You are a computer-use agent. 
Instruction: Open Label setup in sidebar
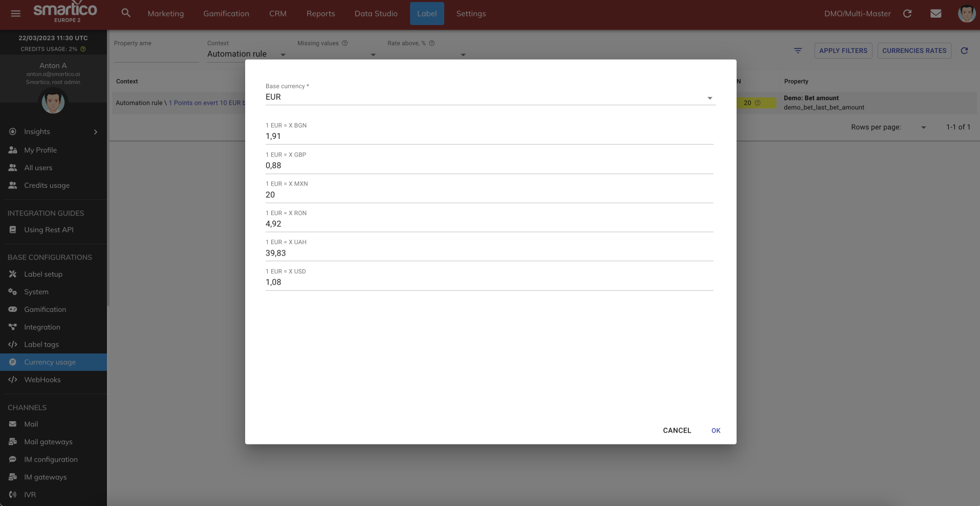43,274
